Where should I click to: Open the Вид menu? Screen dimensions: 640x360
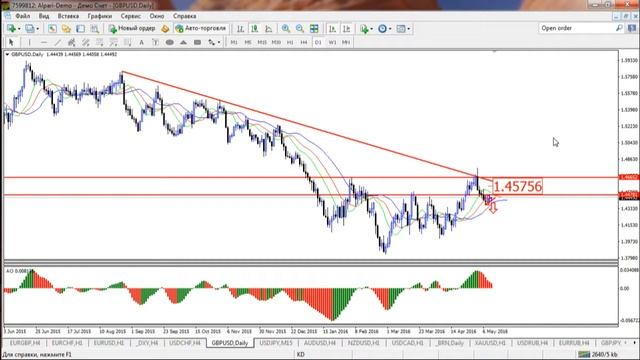click(44, 16)
